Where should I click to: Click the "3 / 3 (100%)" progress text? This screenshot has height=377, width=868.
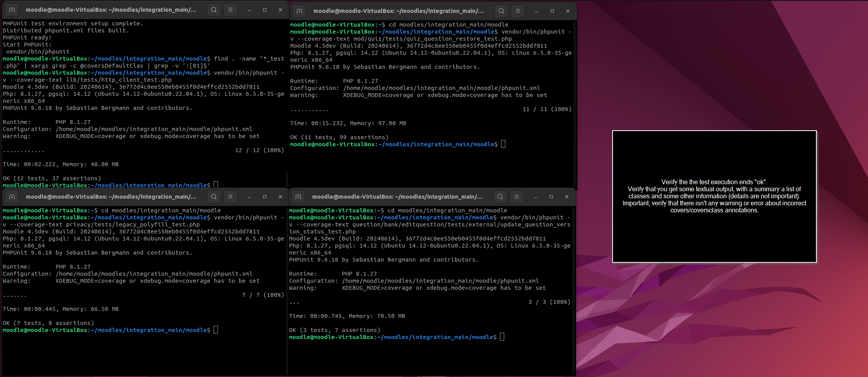point(550,302)
